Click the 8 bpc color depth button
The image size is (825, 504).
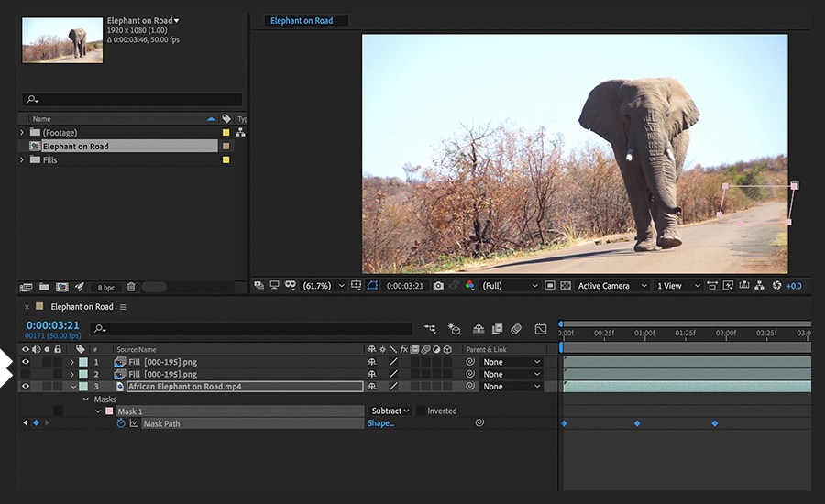point(106,287)
